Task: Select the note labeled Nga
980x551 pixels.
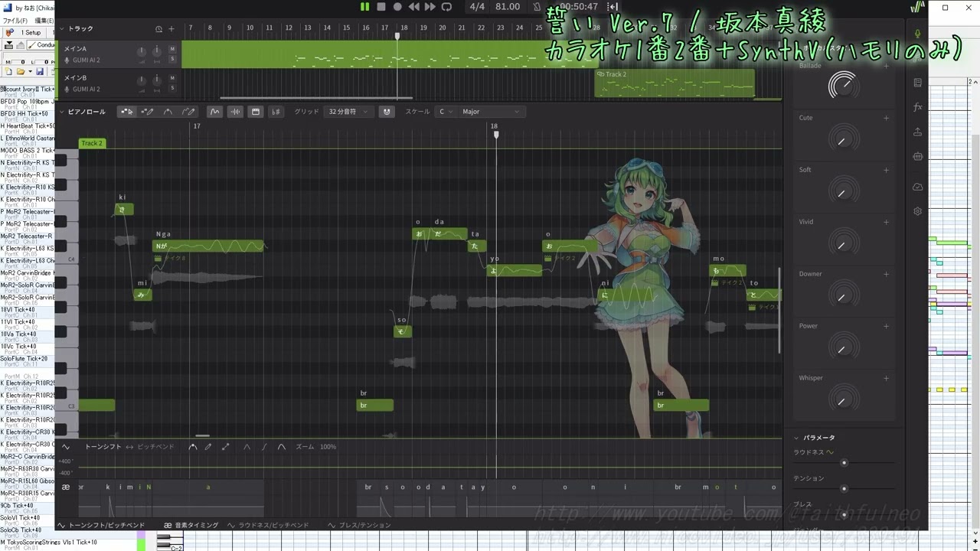Action: [x=208, y=246]
